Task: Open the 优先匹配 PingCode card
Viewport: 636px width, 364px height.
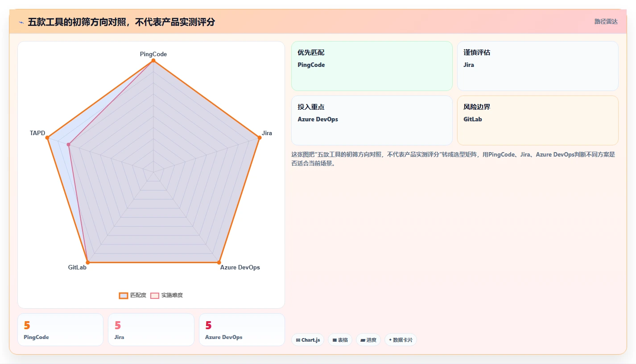Action: point(372,66)
